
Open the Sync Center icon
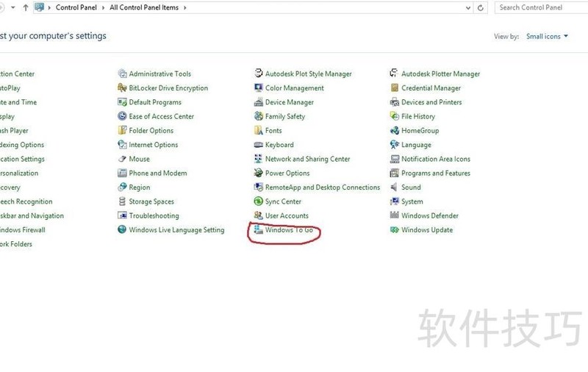[259, 201]
